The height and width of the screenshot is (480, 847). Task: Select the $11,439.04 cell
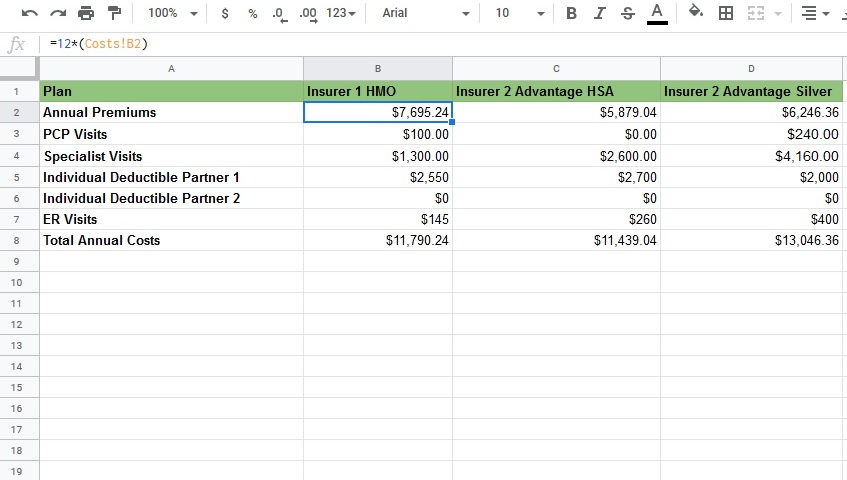556,240
